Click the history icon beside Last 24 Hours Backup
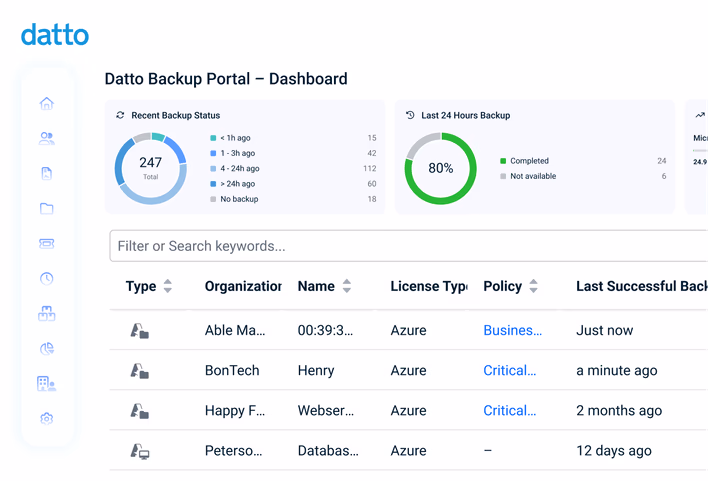Viewport: 708px width, 481px height. pos(410,115)
